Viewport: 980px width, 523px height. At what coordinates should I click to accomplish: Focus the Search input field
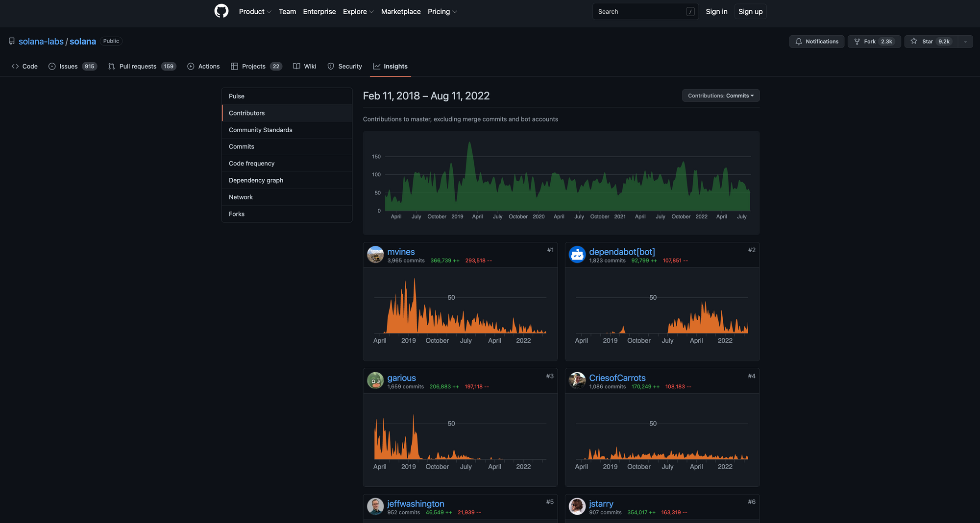[x=645, y=11]
